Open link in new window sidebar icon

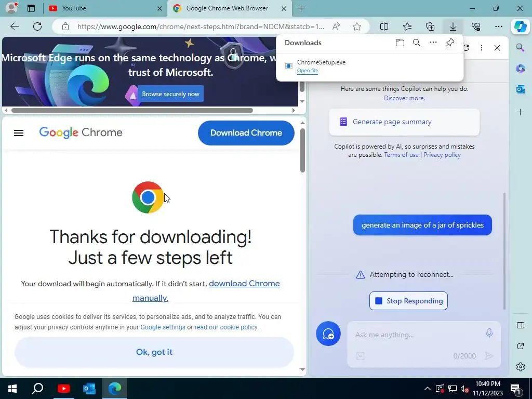(520, 346)
